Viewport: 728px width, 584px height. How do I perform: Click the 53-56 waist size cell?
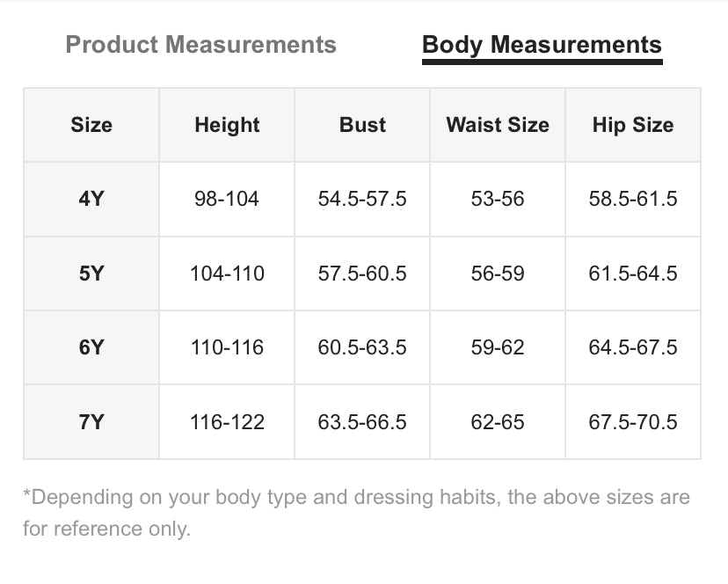[498, 199]
